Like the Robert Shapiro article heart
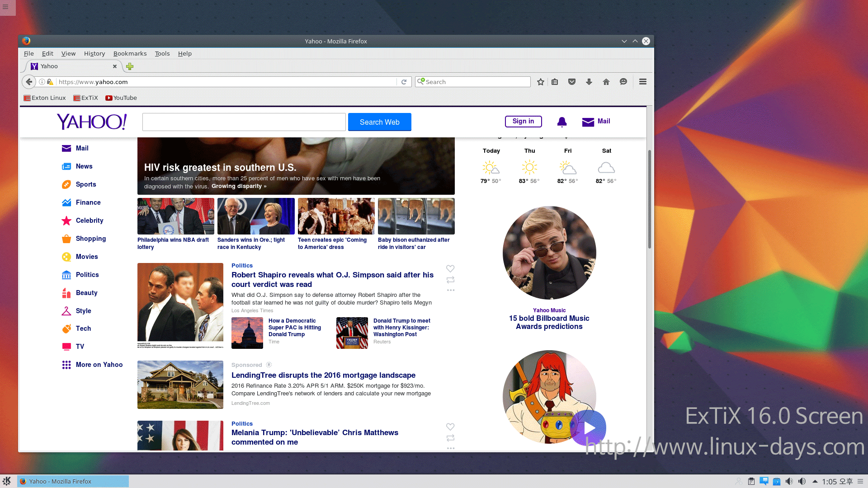 450,268
